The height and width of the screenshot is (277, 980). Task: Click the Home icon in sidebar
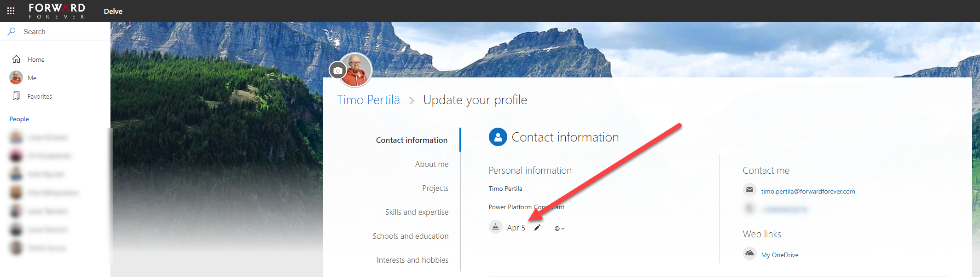pos(17,59)
